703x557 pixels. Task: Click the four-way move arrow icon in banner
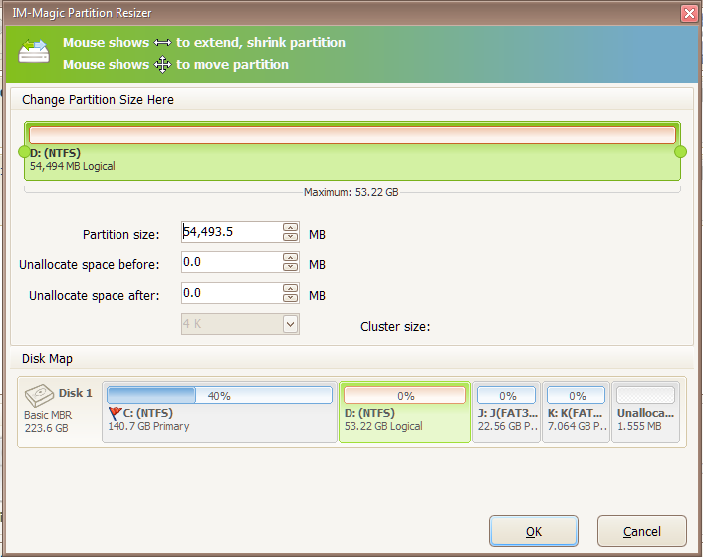(162, 65)
